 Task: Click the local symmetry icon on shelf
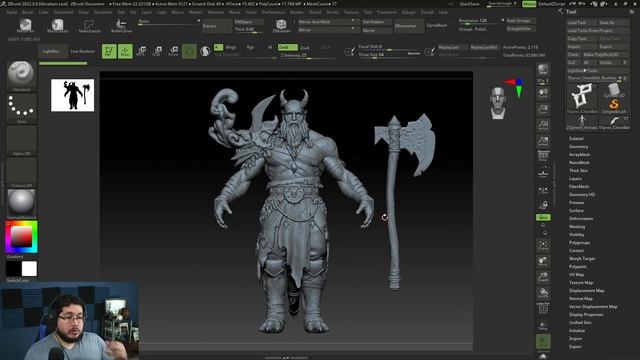[x=543, y=189]
